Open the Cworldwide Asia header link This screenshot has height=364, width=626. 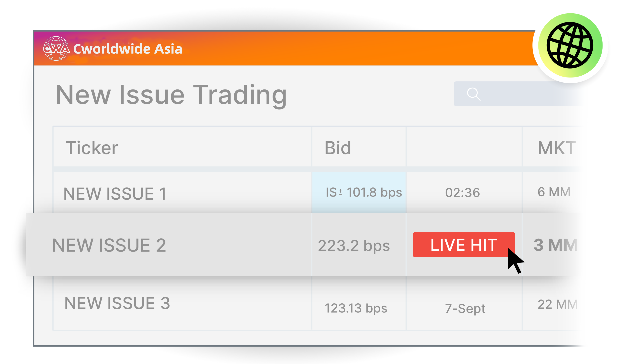(x=127, y=49)
